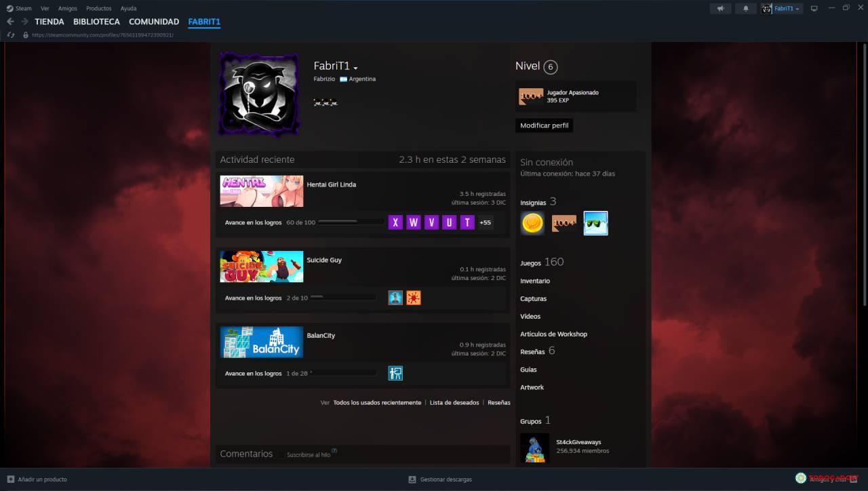Open the green sunglasses badge under Insignias
The height and width of the screenshot is (491, 868).
(596, 223)
